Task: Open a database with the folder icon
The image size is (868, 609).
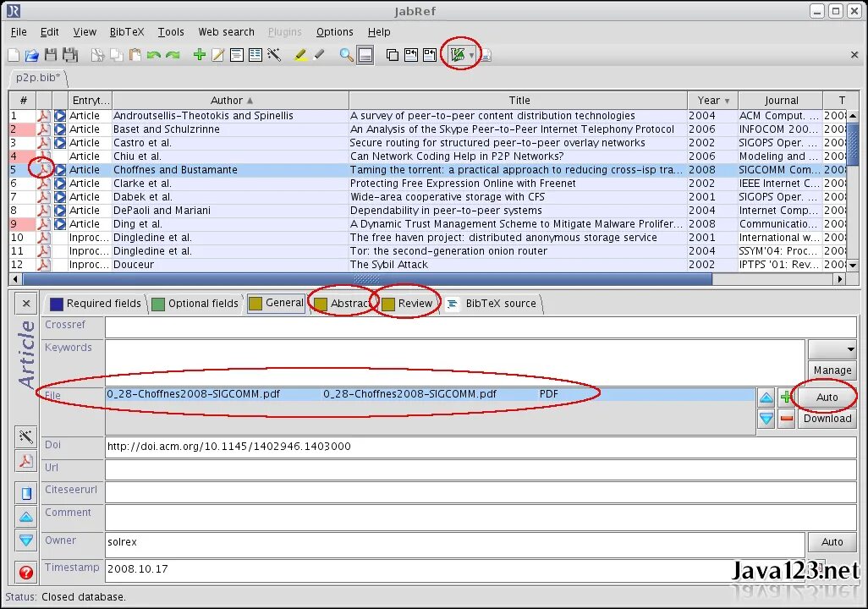Action: tap(32, 55)
